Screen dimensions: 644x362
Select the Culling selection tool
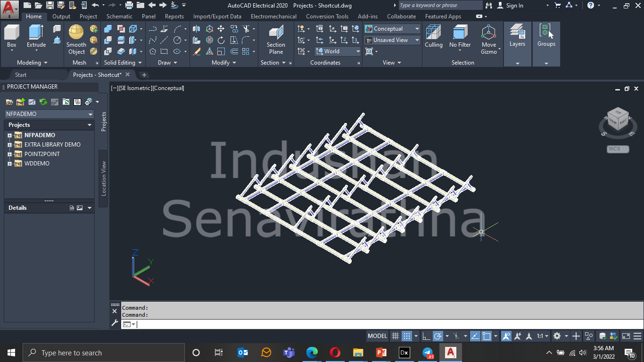434,36
